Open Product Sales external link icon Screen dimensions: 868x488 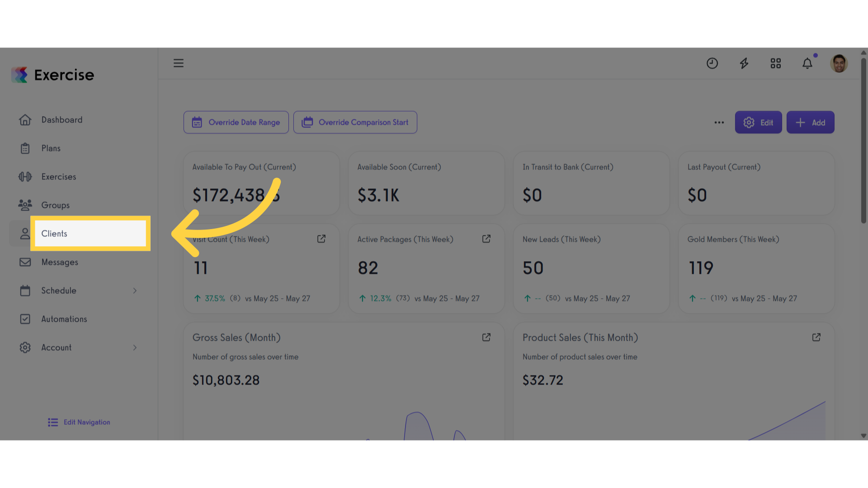816,337
